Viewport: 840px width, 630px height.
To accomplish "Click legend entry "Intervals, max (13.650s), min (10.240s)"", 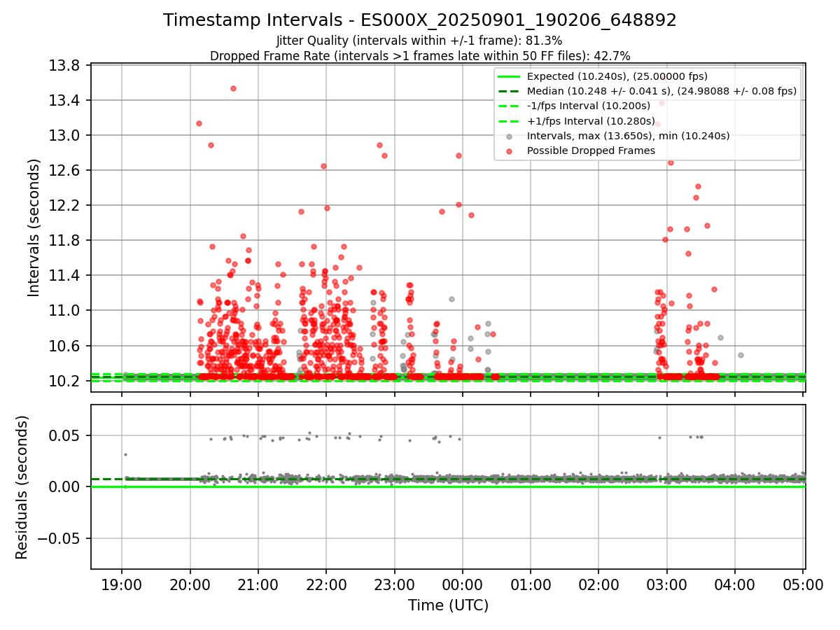I will (628, 136).
